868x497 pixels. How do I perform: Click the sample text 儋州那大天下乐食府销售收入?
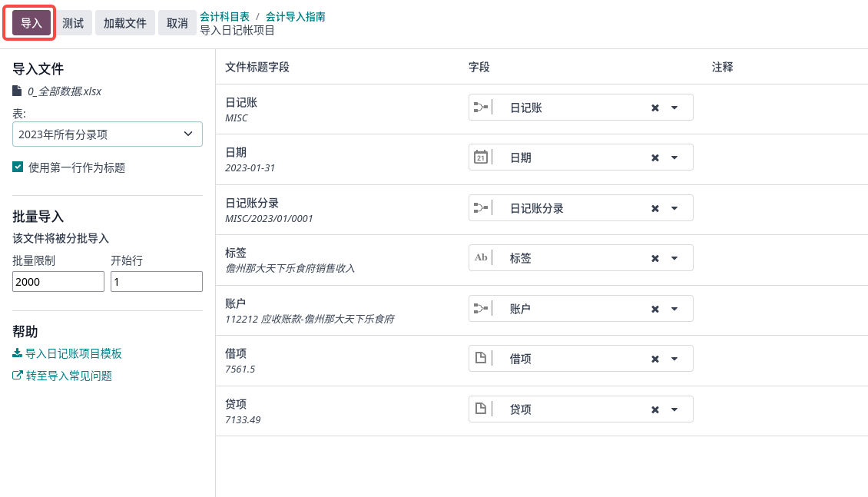coord(290,268)
